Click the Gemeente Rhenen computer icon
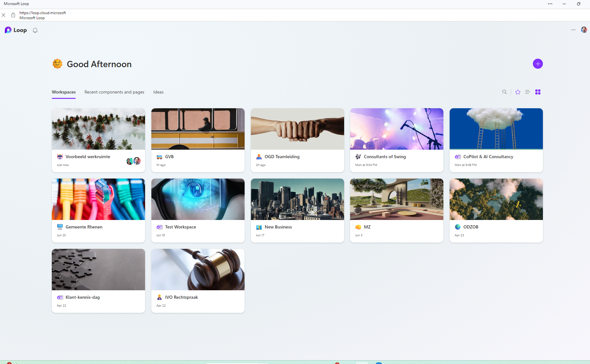The image size is (590, 364). (60, 227)
